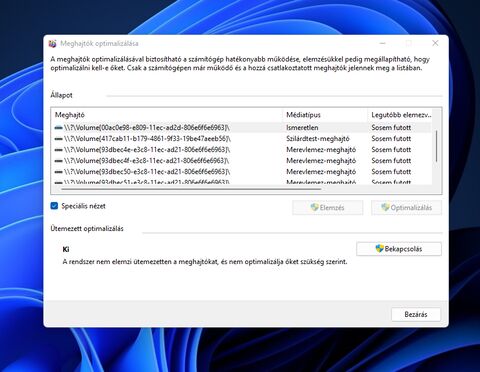Sort by the Meghajtó column header
Image resolution: width=480 pixels, height=372 pixels.
(x=167, y=115)
